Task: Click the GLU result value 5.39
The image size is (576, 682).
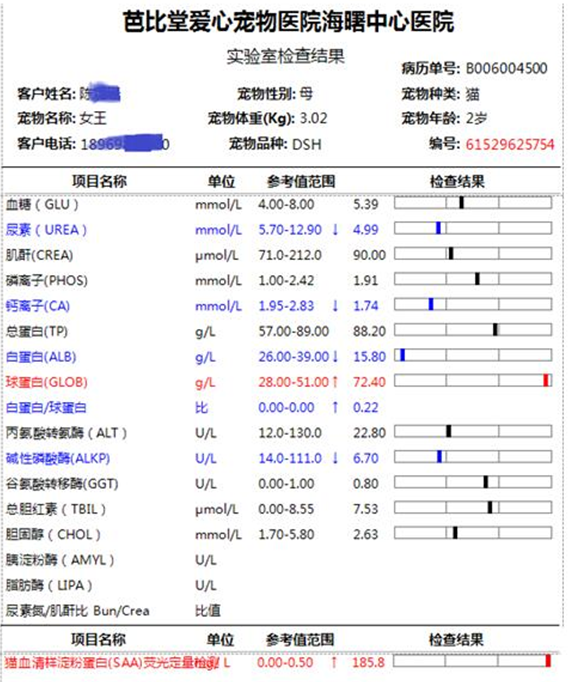Action: [x=365, y=204]
